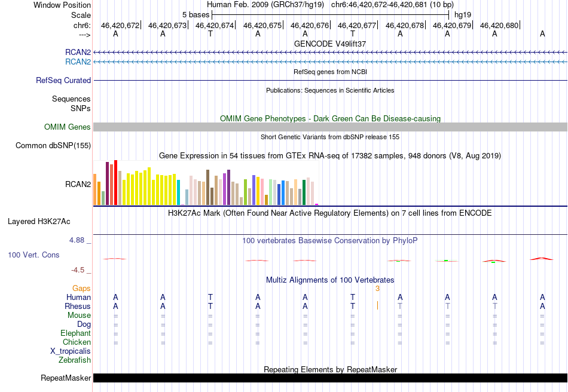Image resolution: width=568 pixels, height=392 pixels.
Task: Click the Window Position label
Action: (62, 5)
